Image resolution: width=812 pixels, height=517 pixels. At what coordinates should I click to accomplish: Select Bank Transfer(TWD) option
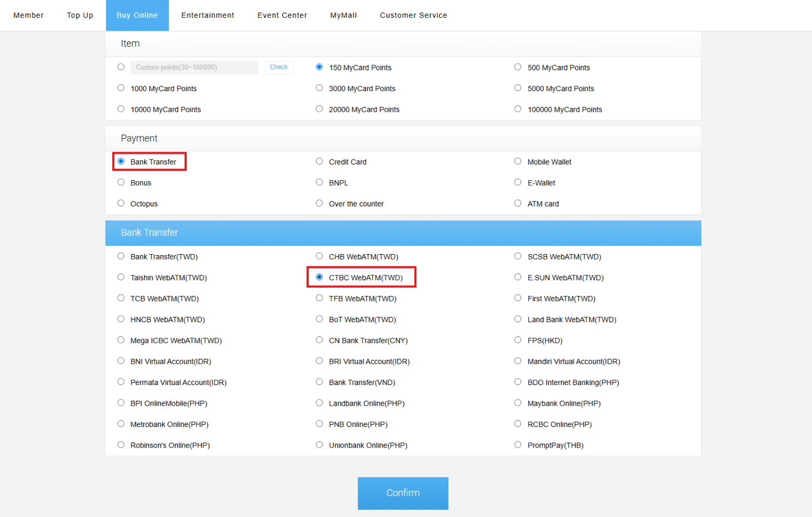(121, 256)
